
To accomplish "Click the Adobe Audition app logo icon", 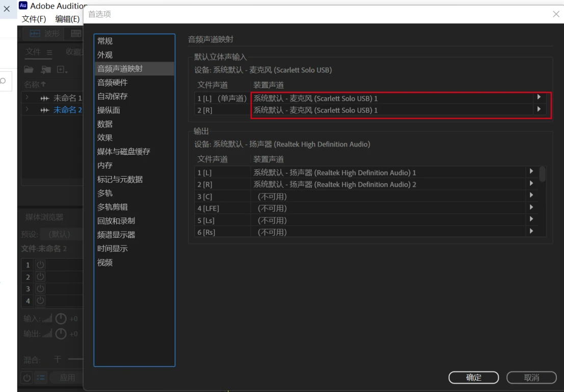I will click(23, 6).
